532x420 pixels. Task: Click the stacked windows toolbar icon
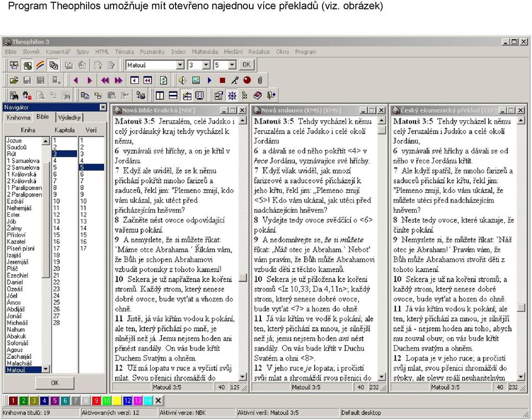coord(53,65)
